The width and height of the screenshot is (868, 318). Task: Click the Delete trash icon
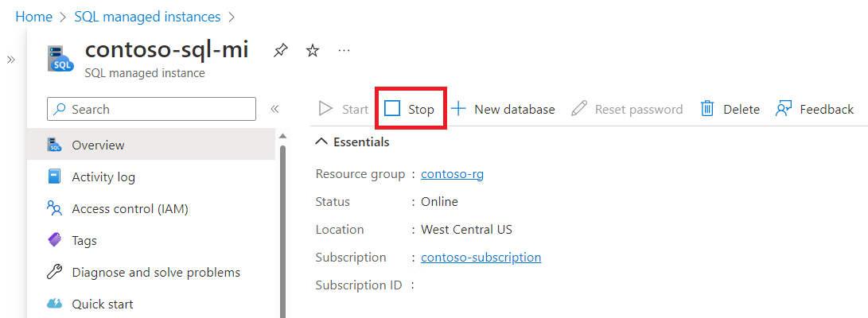[707, 109]
